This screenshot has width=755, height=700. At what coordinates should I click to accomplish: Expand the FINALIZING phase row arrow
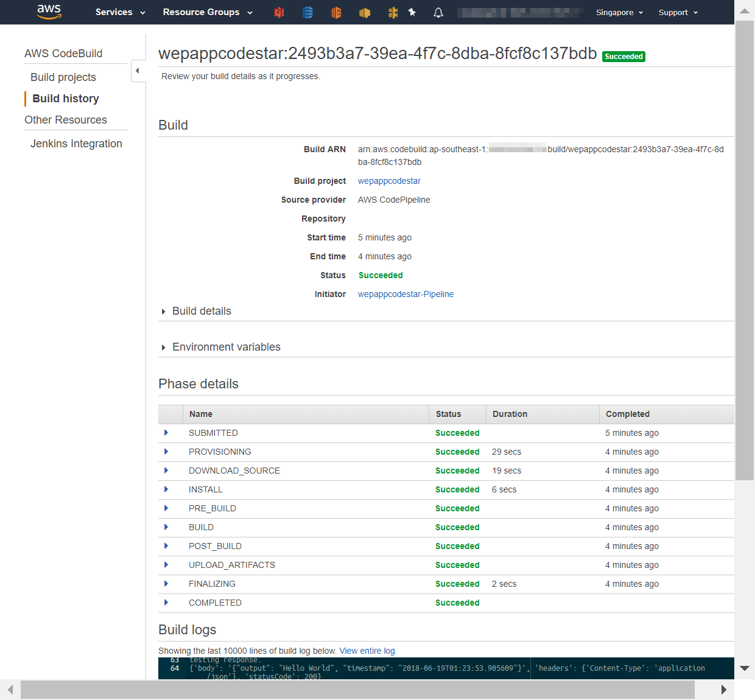[166, 584]
